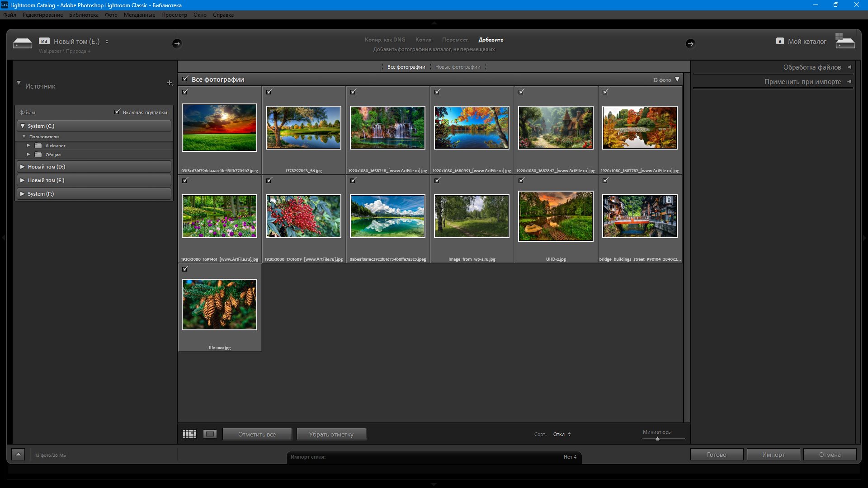Click the left round arrow next to source
Viewport: 868px width, 488px height.
[x=177, y=43]
